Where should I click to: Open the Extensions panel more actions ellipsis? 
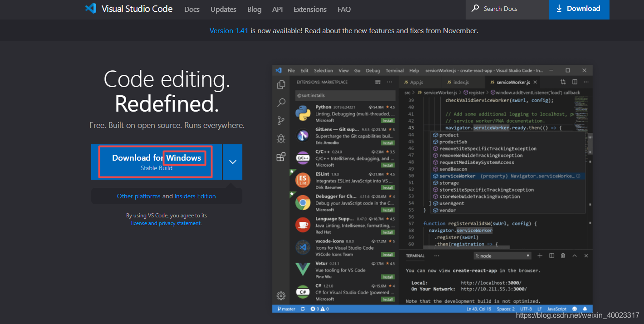tap(389, 82)
